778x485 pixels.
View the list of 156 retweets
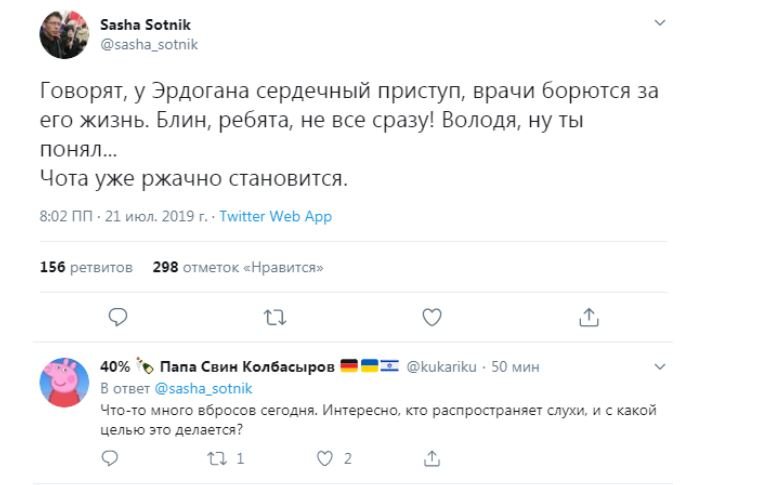86,267
